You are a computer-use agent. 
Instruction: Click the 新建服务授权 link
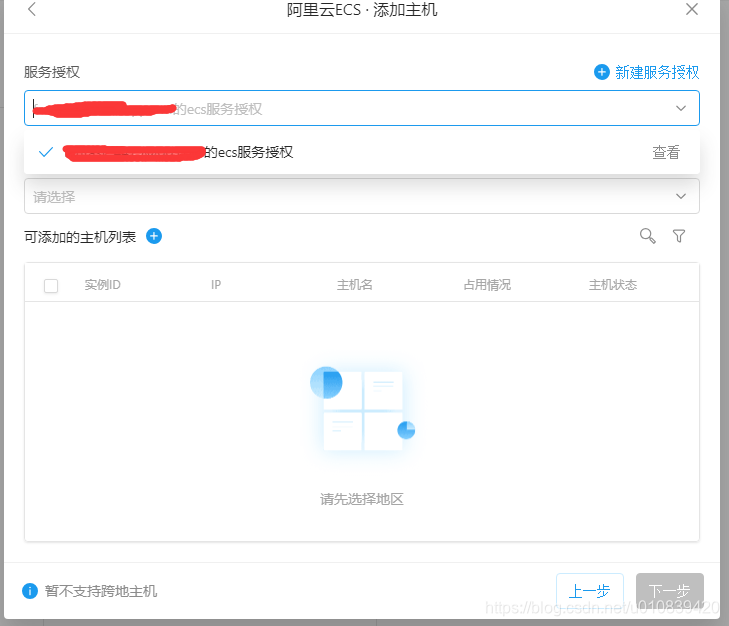pos(656,72)
